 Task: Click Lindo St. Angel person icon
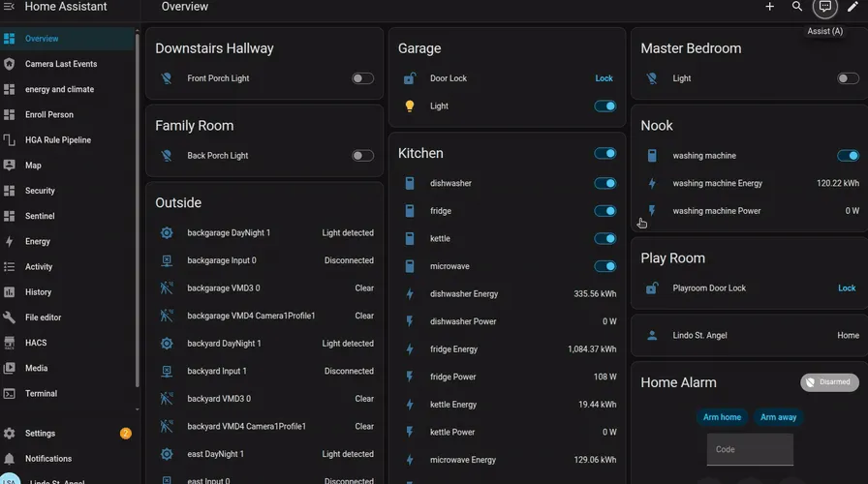coord(652,335)
